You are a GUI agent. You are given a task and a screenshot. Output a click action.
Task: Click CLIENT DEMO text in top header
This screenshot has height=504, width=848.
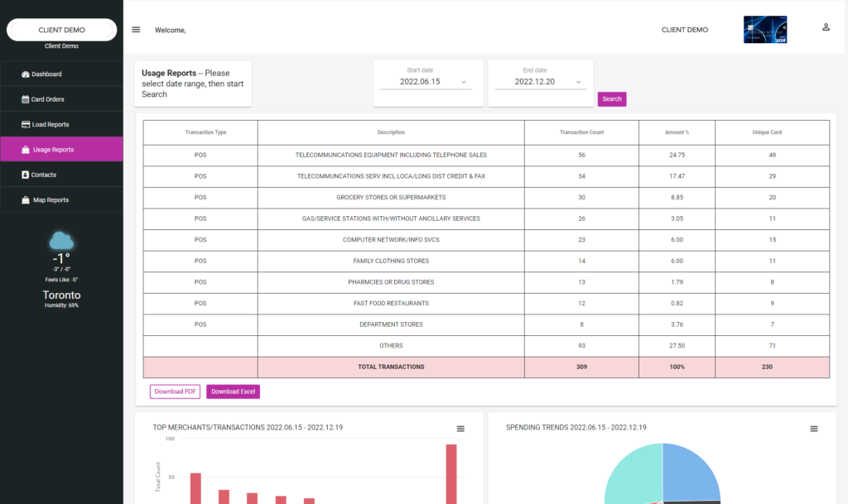(x=685, y=30)
